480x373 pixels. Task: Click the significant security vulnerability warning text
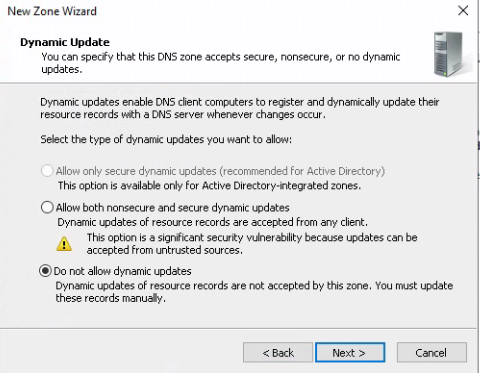click(252, 244)
